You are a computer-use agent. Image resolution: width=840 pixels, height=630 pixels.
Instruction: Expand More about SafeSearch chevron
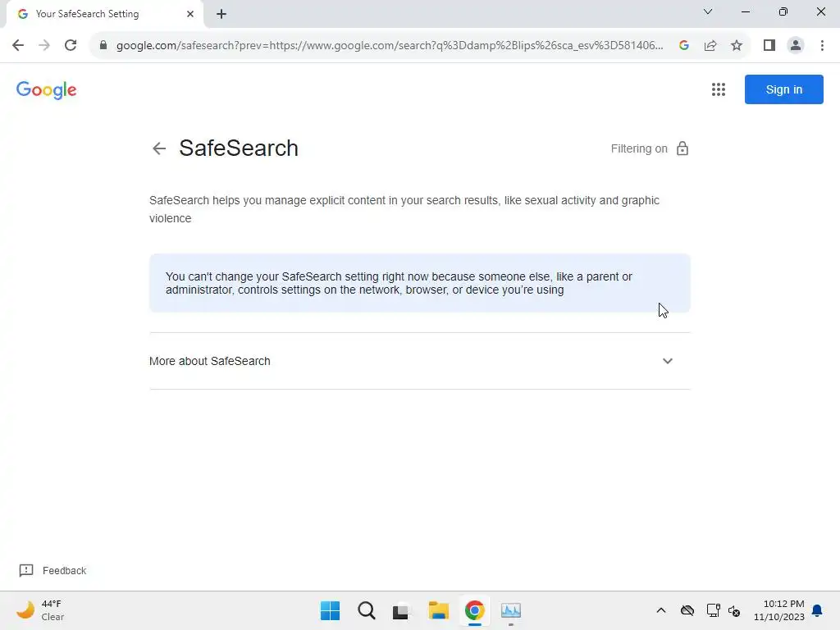coord(668,361)
